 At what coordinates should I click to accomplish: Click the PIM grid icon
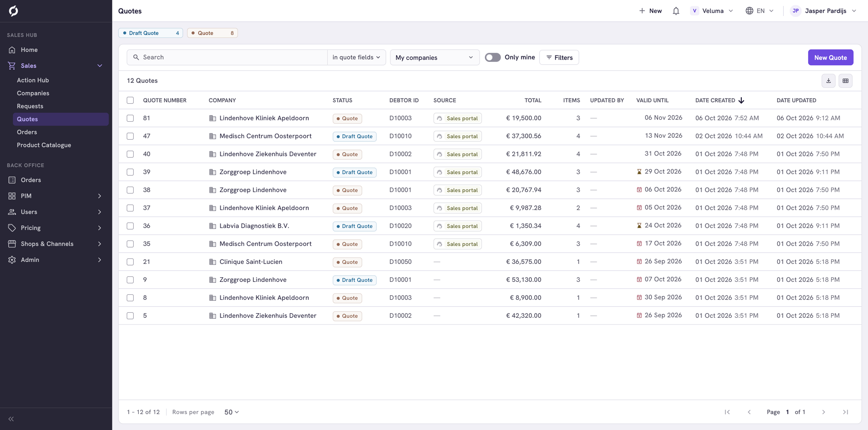coord(12,196)
